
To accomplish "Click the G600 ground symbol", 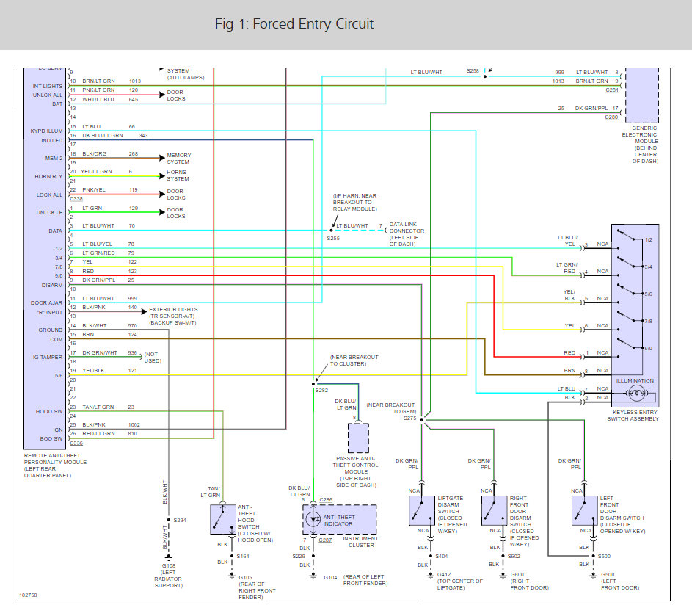I will click(x=503, y=576).
